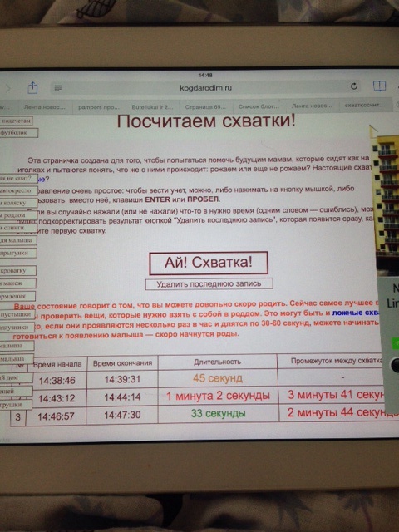Click the 'пустышки' sidebar button

17,314
